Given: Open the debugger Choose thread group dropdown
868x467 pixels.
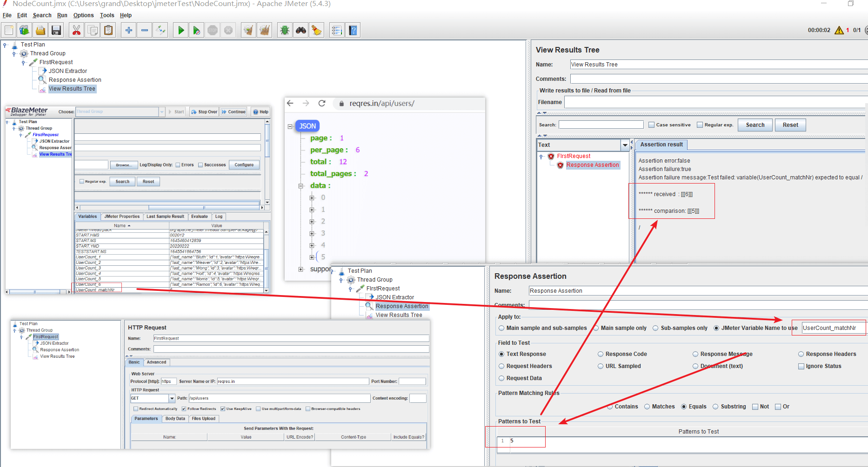Looking at the screenshot, I should (x=162, y=112).
